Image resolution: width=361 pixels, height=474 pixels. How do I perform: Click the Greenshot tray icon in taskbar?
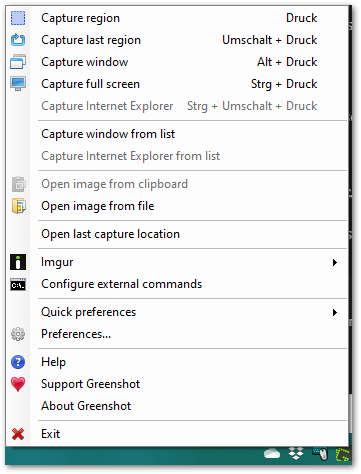coord(343,455)
